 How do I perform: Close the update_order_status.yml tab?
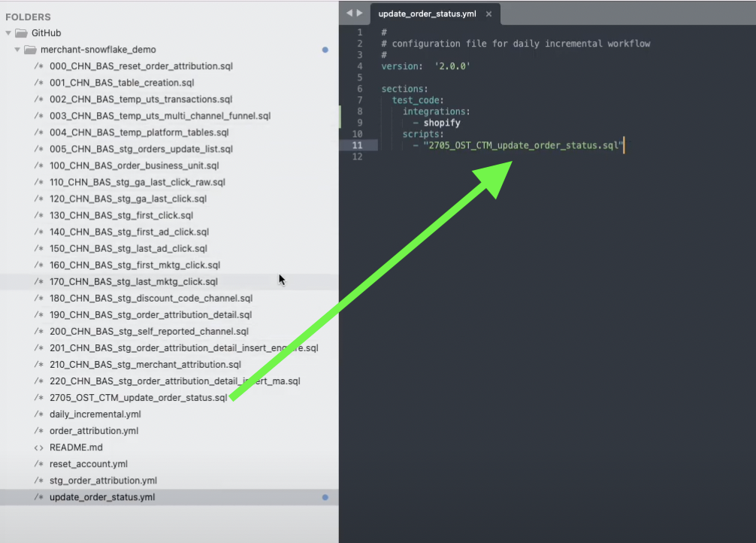point(488,13)
